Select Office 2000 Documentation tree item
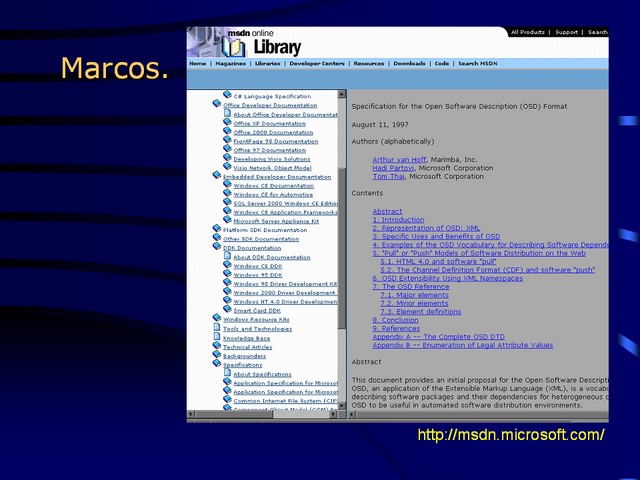Screen dimensions: 640x480 tap(273, 133)
